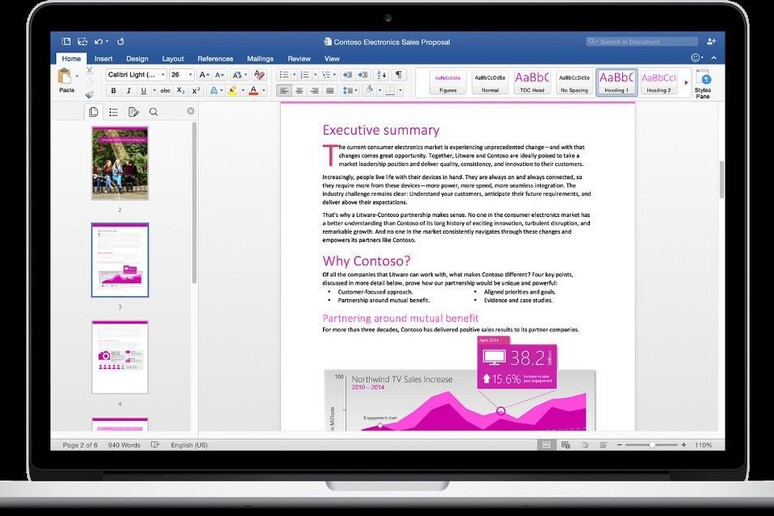Click the Increase Indent icon
Viewport: 774px width, 516px height.
tap(363, 75)
